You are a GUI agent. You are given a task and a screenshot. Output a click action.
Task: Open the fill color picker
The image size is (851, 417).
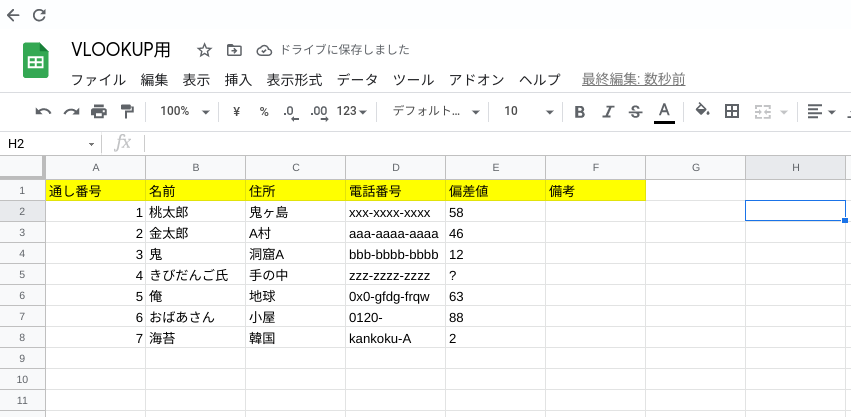[703, 111]
